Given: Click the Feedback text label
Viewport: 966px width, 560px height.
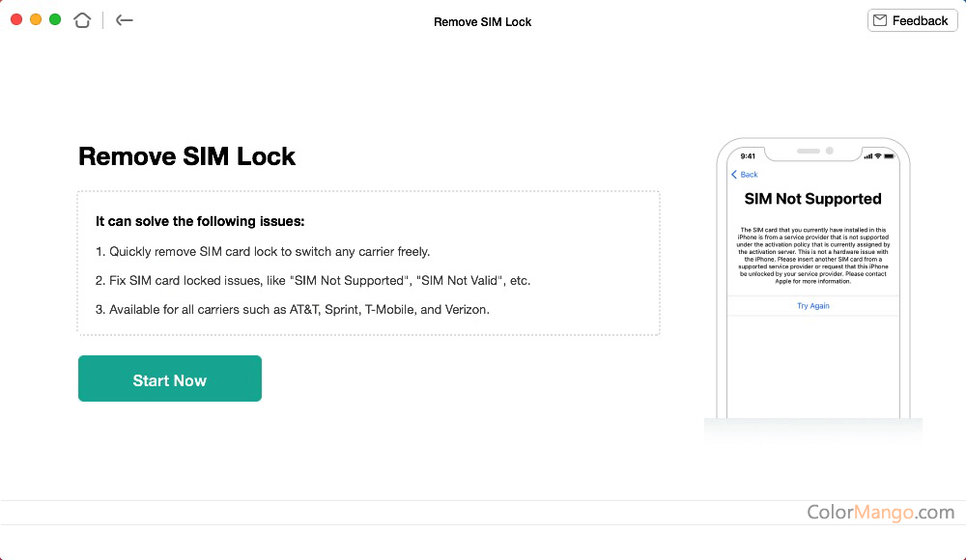Looking at the screenshot, I should pos(920,20).
